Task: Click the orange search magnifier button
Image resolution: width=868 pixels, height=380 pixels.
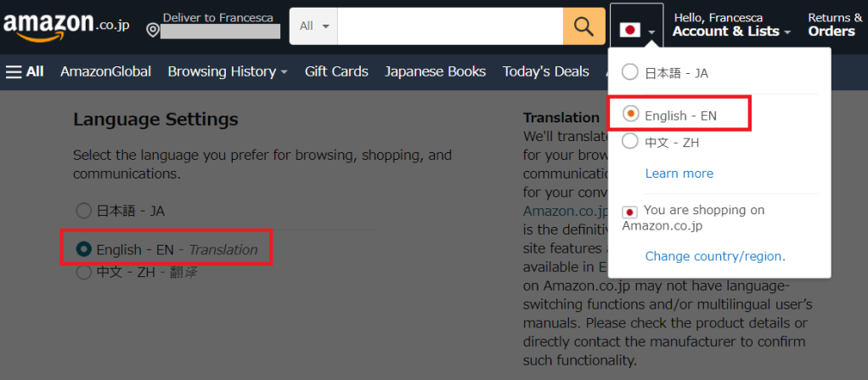Action: (x=583, y=26)
